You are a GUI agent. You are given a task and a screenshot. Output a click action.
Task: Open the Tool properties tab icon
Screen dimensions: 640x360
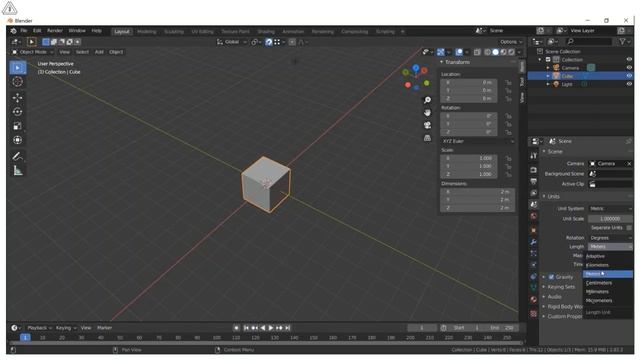pos(533,156)
